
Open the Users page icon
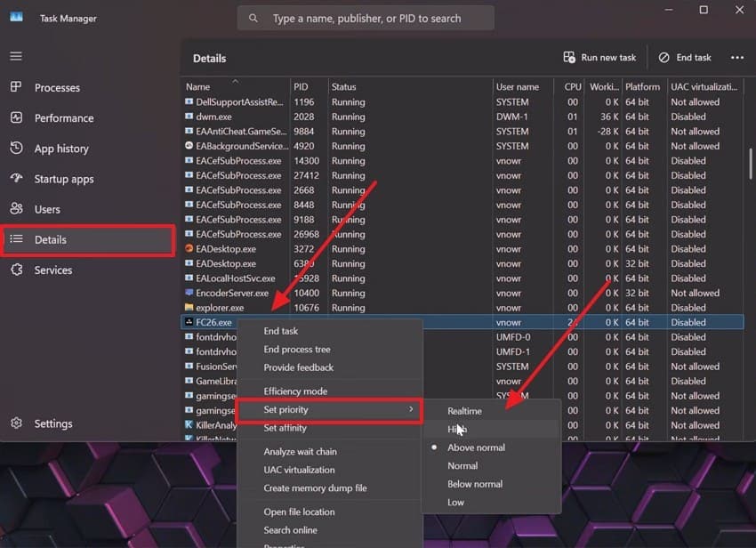pyautogui.click(x=16, y=209)
